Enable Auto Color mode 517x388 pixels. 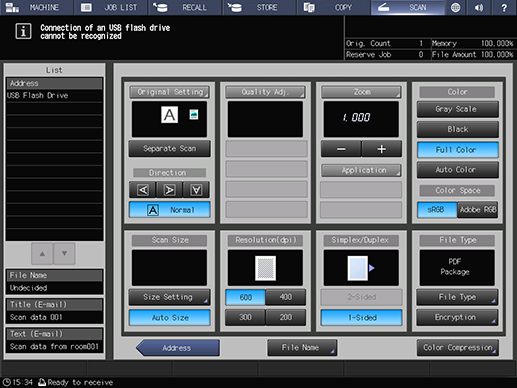click(458, 170)
